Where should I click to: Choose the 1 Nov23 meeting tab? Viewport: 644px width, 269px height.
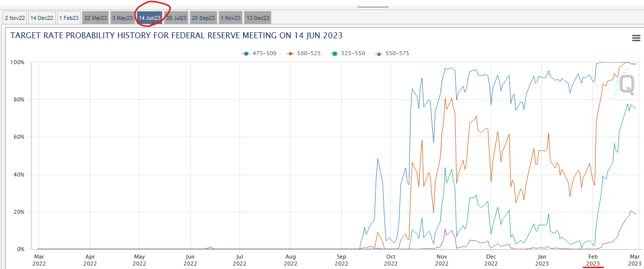[x=230, y=18]
